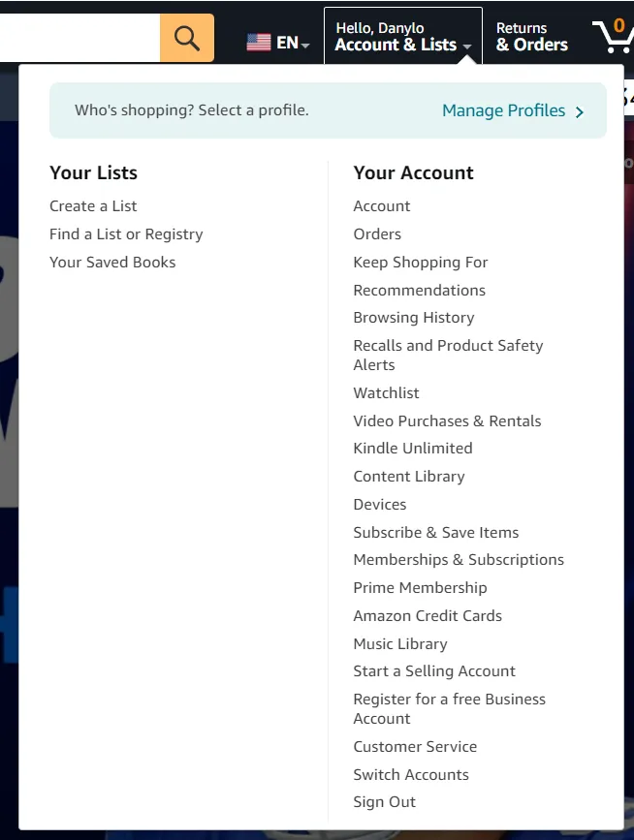Choose Switch Accounts
Screen dimensions: 634x840
411,775
